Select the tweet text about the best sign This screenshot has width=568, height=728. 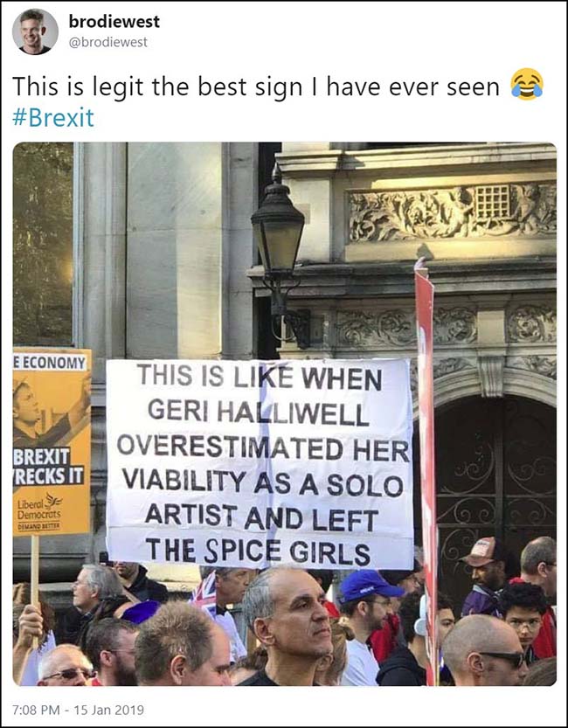pos(256,87)
